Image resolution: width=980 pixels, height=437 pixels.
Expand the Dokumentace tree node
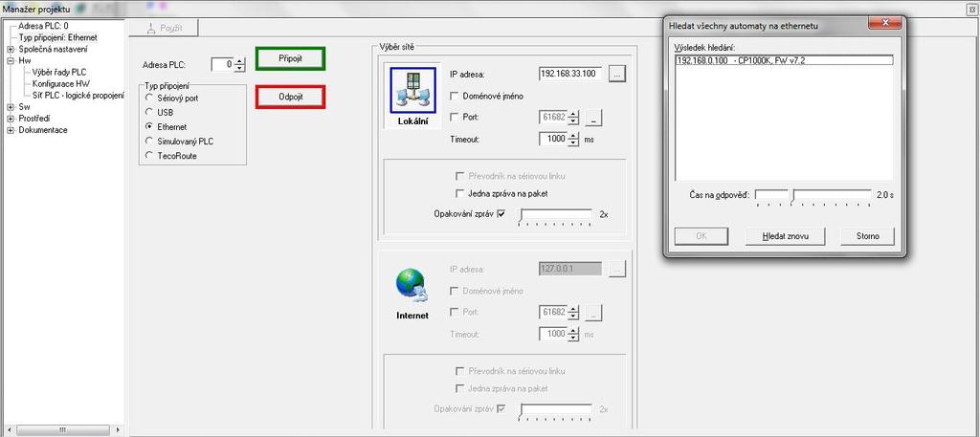click(11, 130)
